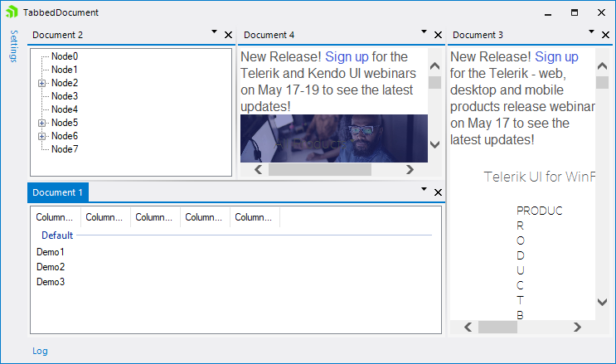Close the Document 1 panel
The image size is (616, 364).
tap(438, 192)
